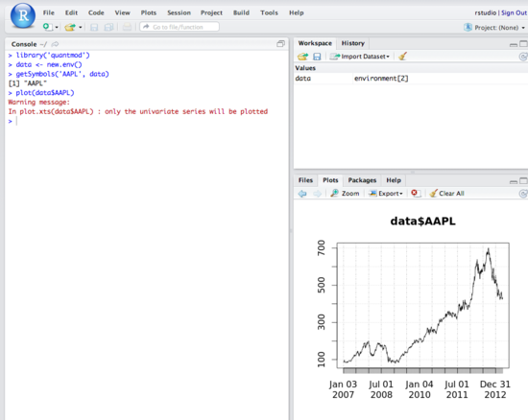Click the new file icon in toolbar
This screenshot has width=528, height=420.
coord(47,27)
